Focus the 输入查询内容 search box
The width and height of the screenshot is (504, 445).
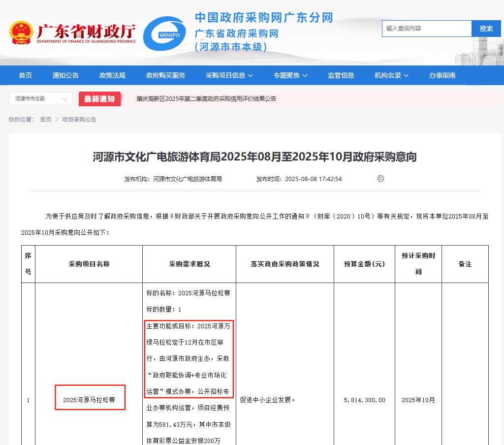[426, 29]
